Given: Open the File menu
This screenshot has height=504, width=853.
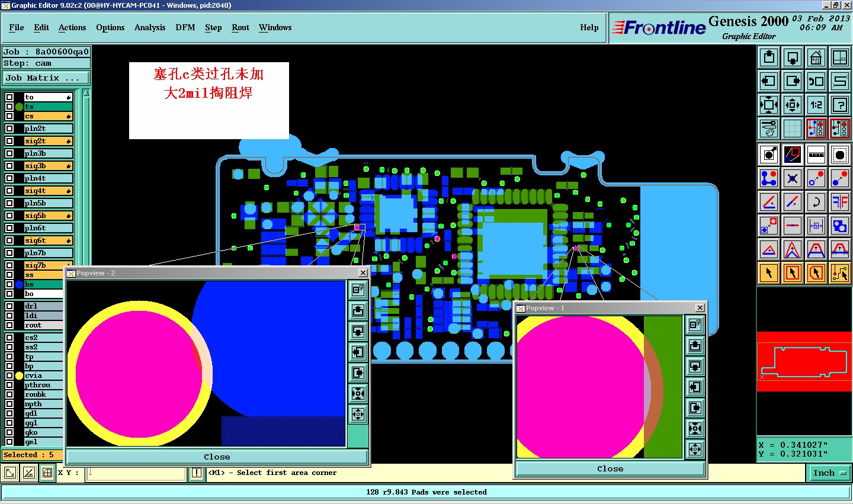Looking at the screenshot, I should [x=17, y=27].
